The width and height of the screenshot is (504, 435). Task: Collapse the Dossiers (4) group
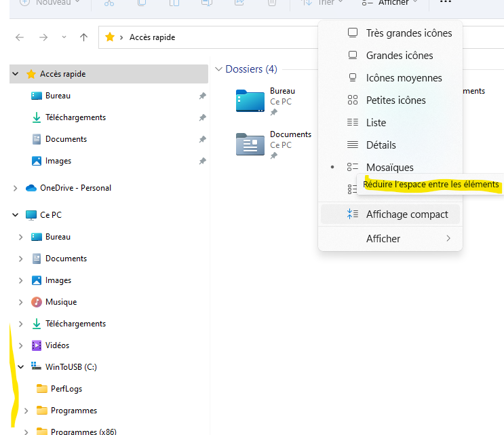[218, 69]
